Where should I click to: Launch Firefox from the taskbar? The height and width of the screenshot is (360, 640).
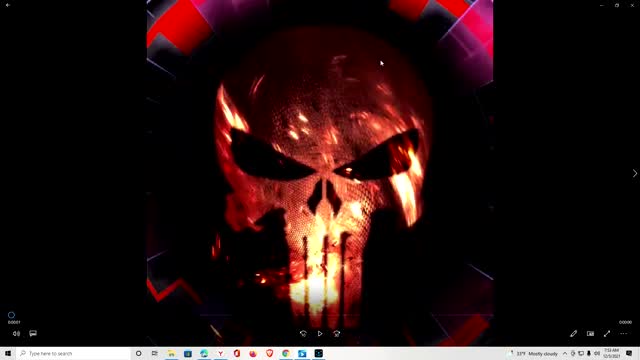click(253, 353)
